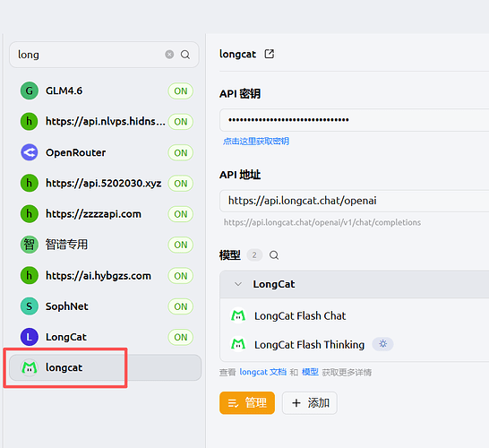Select the LongCat Flash Thinking model row

click(355, 344)
